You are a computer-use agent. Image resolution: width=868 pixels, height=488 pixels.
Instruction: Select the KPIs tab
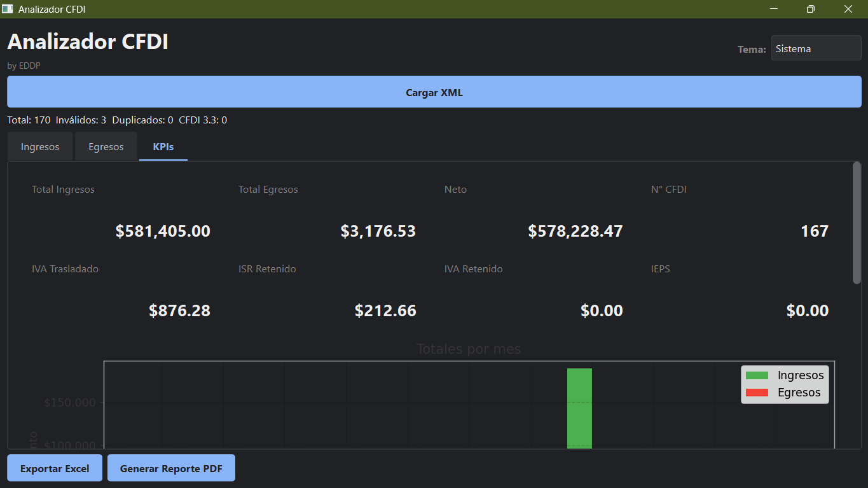163,147
